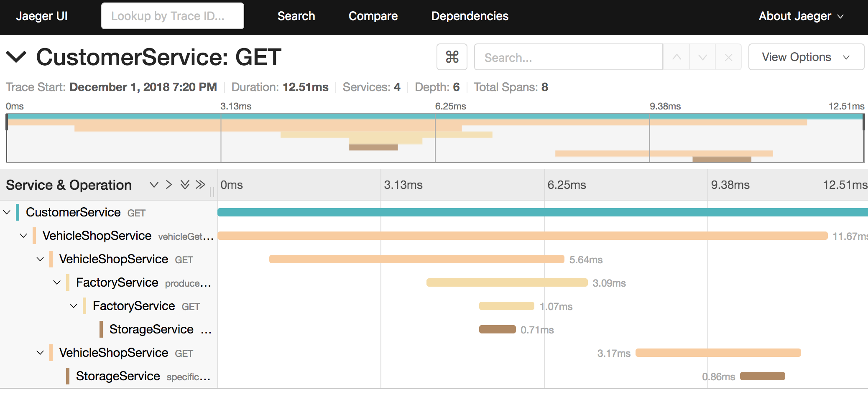Focus the Lookup by Trace ID field
The width and height of the screenshot is (868, 407).
tap(172, 16)
